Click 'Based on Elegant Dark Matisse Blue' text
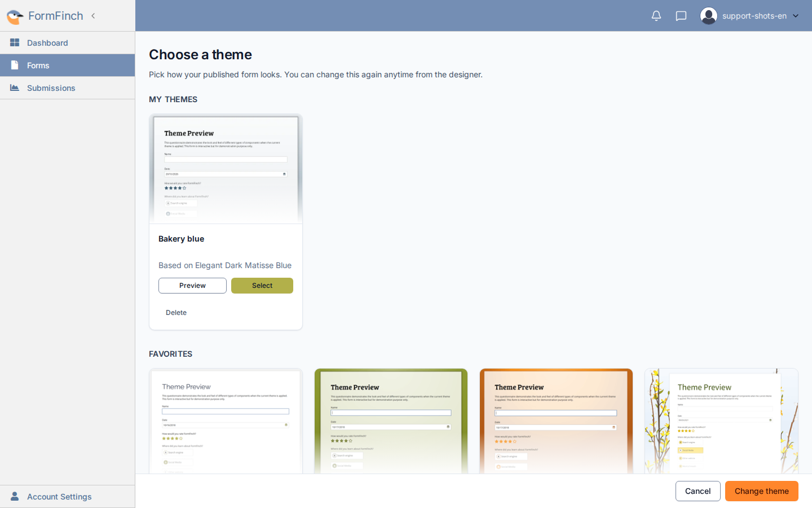This screenshot has height=508, width=812. (x=225, y=265)
